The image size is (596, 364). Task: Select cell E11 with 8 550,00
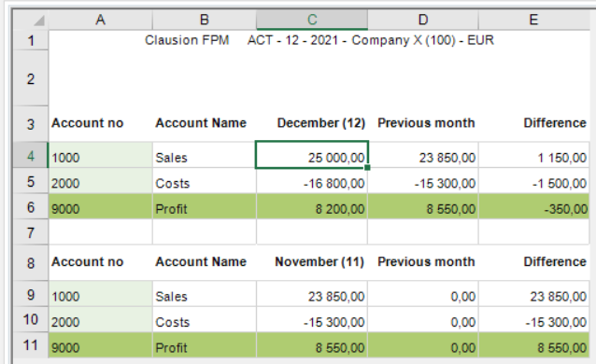534,345
